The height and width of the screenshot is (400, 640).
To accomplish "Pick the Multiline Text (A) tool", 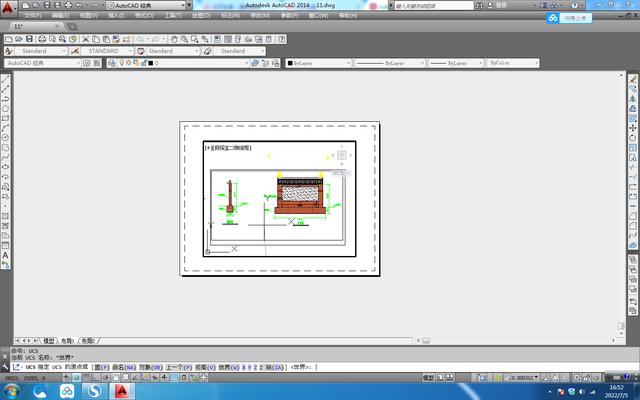I will pyautogui.click(x=6, y=255).
